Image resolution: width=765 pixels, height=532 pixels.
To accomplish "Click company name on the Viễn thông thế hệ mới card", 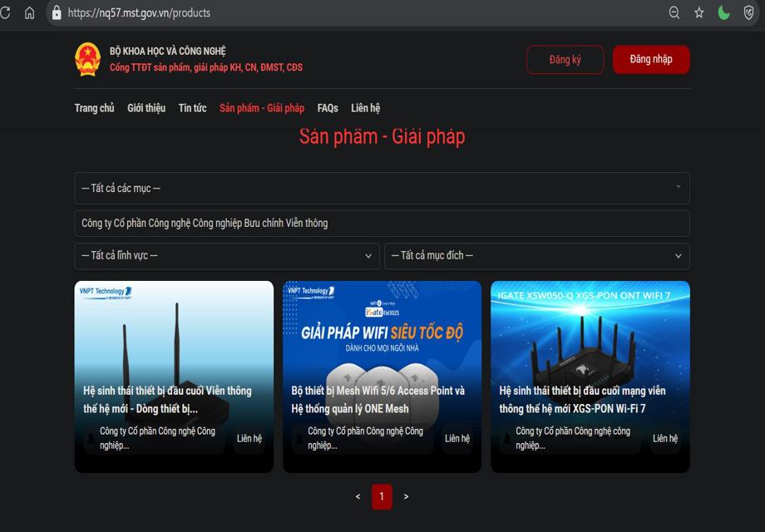I will (158, 438).
